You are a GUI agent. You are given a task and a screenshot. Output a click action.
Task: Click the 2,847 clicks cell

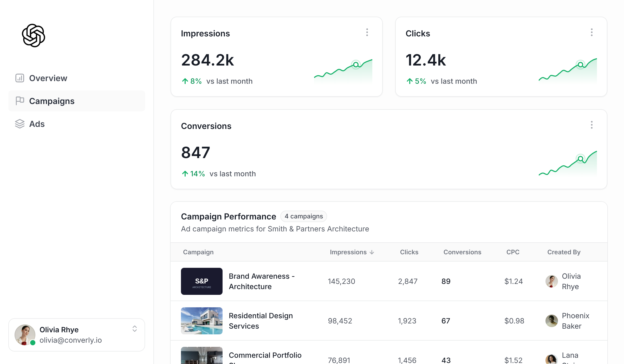(408, 281)
